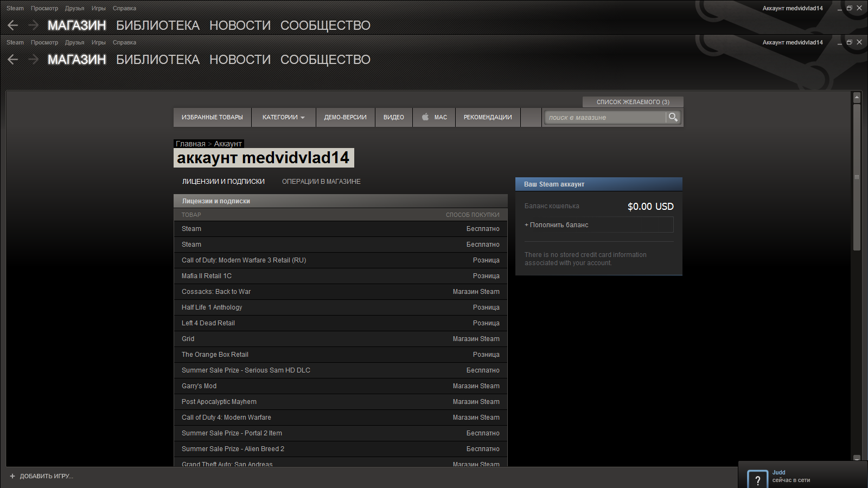Screen dimensions: 868x488
Task: Click Аккаунт medvidvlad14 in front window title
Action: (x=793, y=42)
